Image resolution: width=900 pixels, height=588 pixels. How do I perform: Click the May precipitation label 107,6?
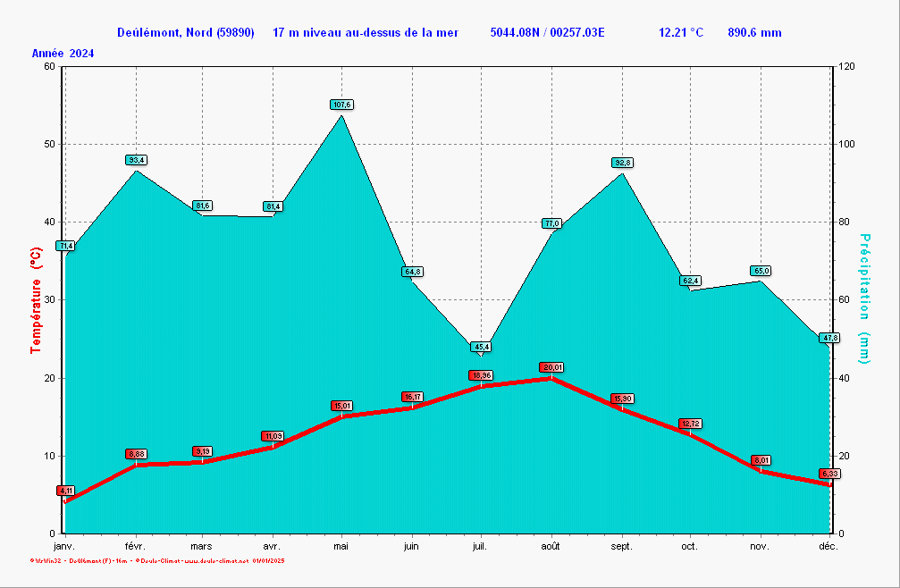[x=342, y=105]
